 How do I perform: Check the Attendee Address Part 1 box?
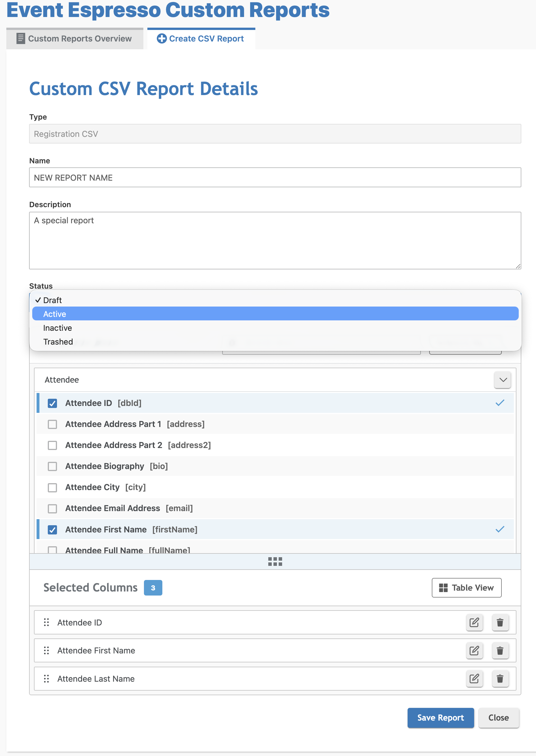(52, 424)
